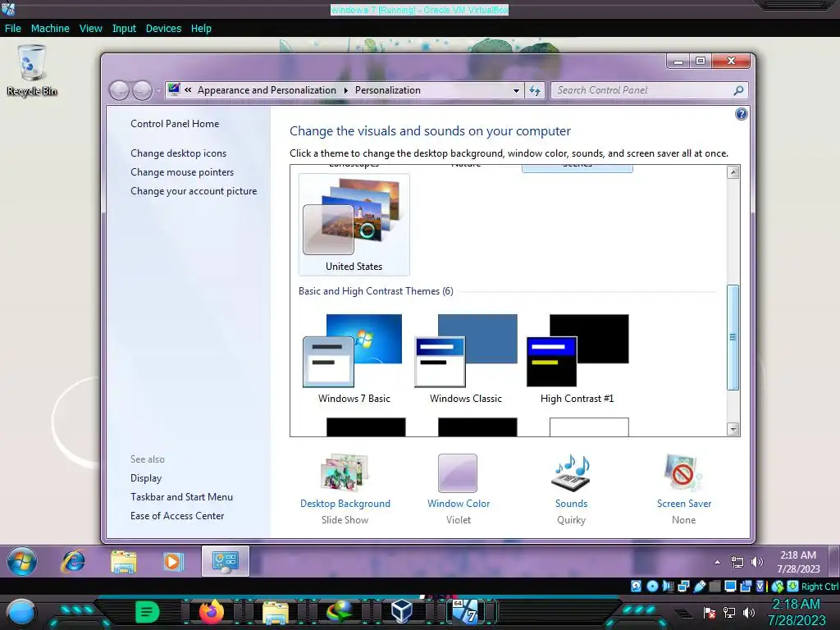The width and height of the screenshot is (840, 630).
Task: Click Change your account picture link
Action: (194, 191)
